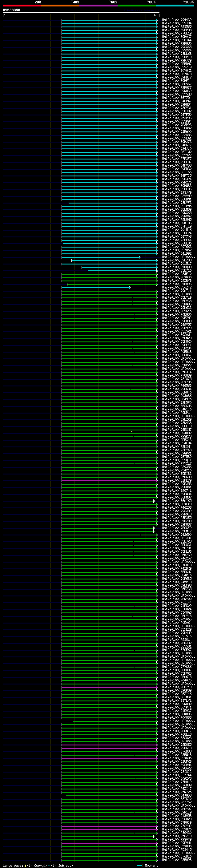Screen dimensions: 197x868
Task: Click hit label UniRef100_B0FPD8
Action: [177, 30]
